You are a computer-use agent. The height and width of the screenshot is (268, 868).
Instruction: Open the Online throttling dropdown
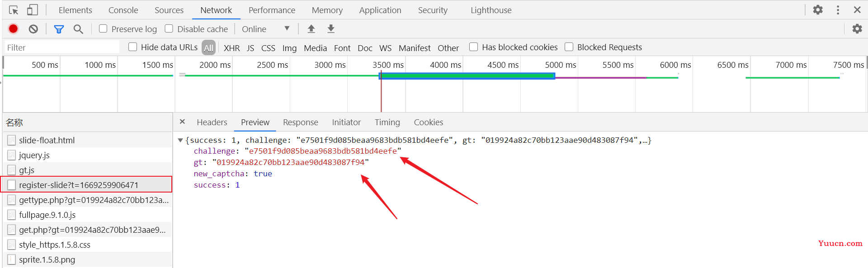pyautogui.click(x=265, y=29)
